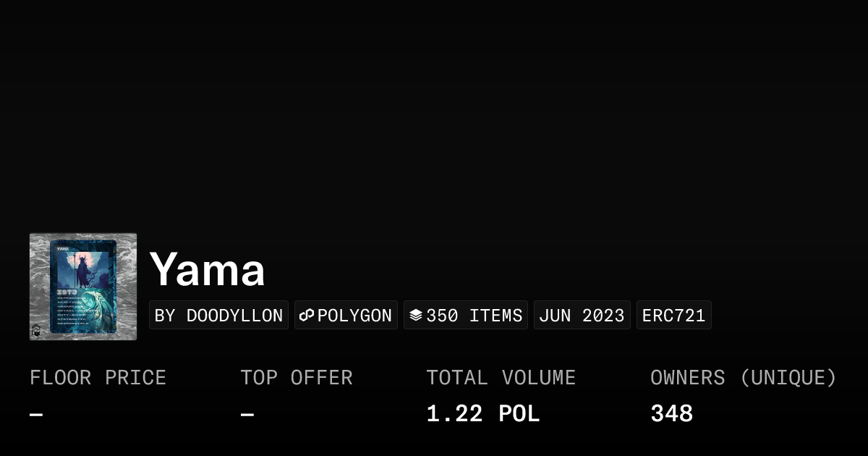Click the Yama collection title
868x456 pixels.
[207, 269]
